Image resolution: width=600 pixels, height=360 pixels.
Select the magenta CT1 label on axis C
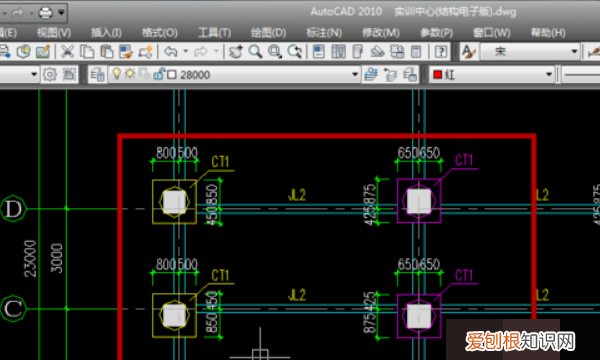464,275
